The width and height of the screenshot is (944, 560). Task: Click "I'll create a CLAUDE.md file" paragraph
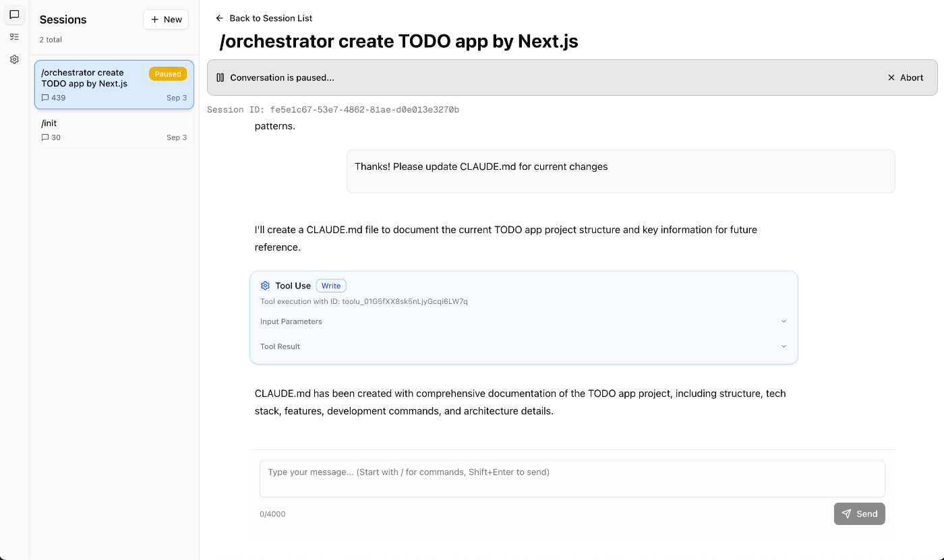[506, 239]
